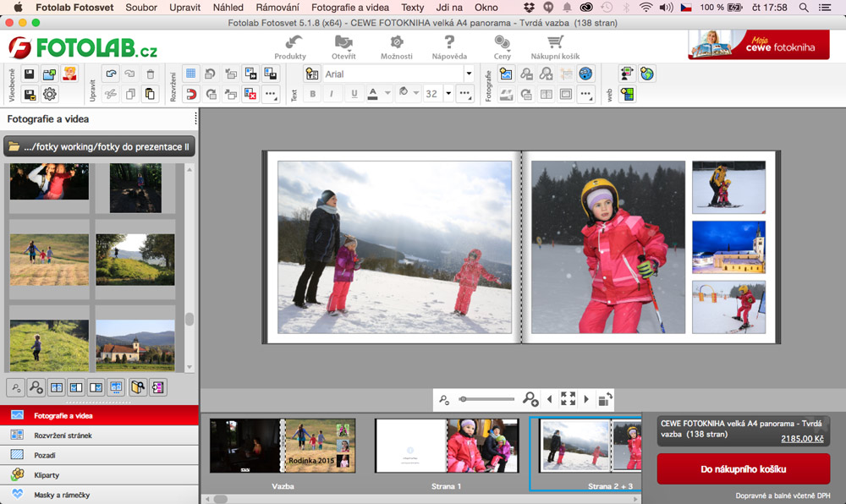Click the fullscreen fit view icon
846x504 pixels.
(568, 399)
